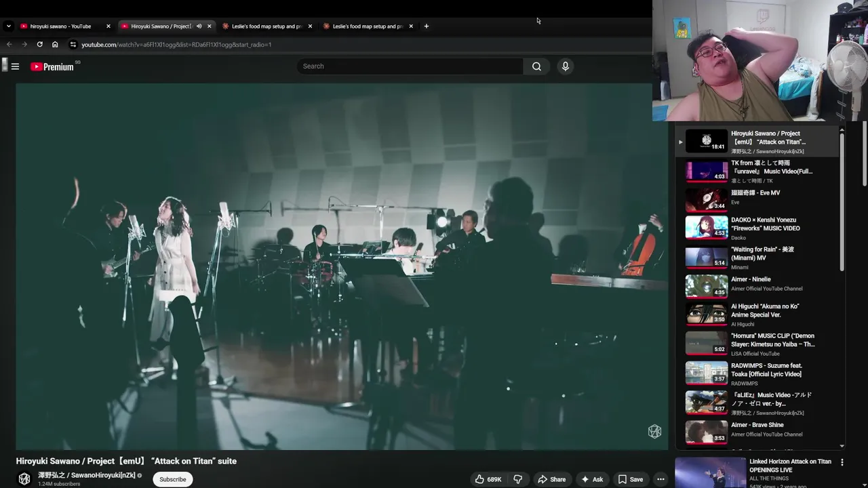Click the 1.24M subscribers text

coord(59,484)
